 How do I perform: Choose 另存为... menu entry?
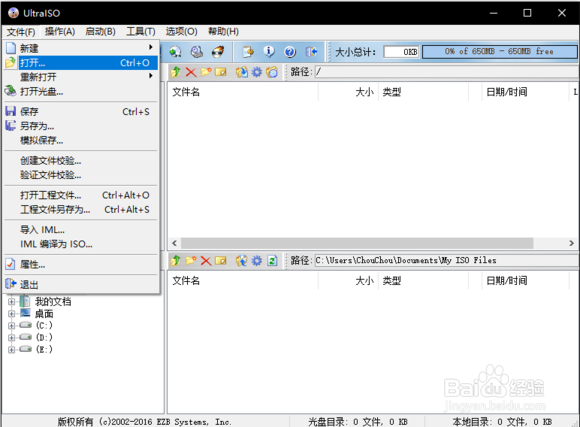(81, 126)
